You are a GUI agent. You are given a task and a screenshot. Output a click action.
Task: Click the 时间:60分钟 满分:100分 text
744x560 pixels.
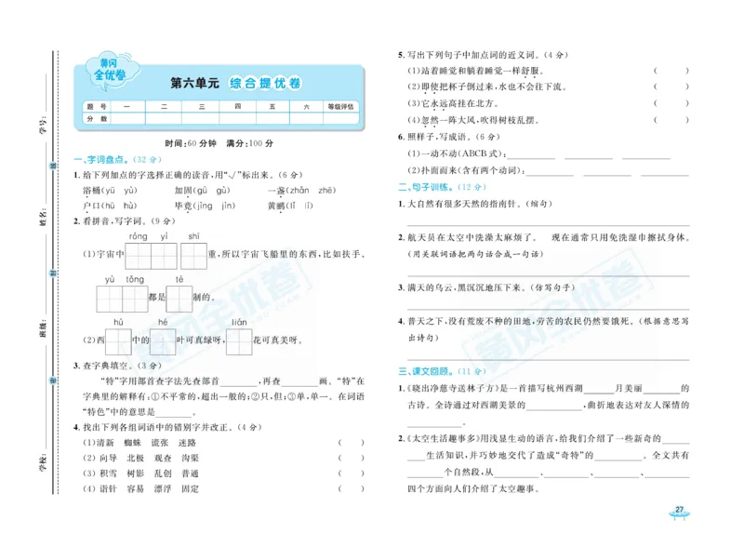tap(217, 142)
